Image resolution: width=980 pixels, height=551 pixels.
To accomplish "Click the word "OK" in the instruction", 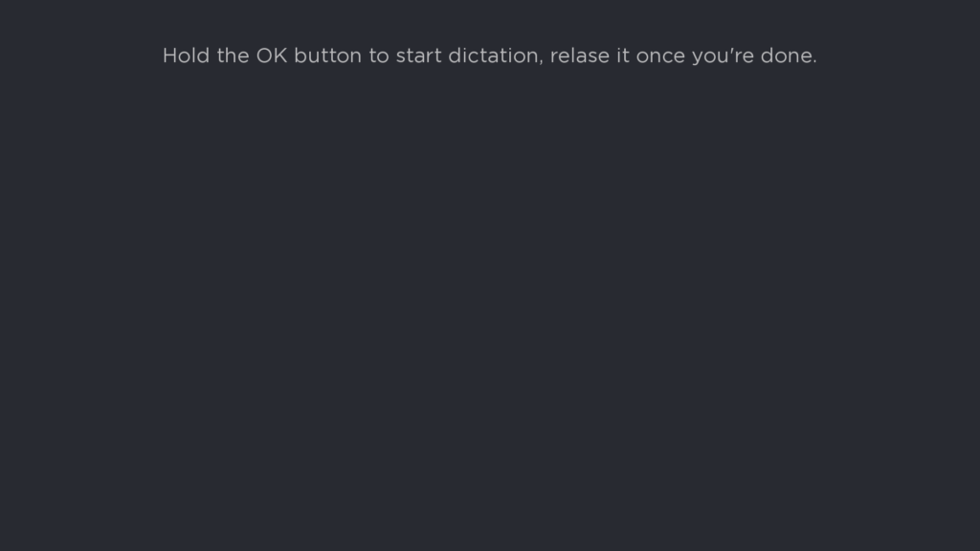I will 272,55.
